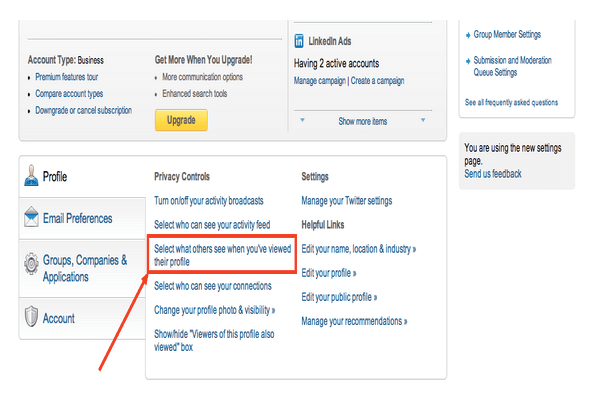Open Downgrade or cancel subscription link
This screenshot has height=407, width=607.
point(84,110)
